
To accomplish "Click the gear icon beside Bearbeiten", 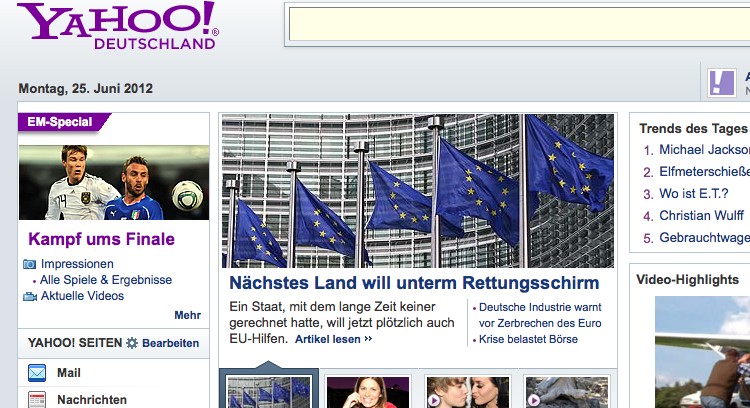I will (132, 343).
